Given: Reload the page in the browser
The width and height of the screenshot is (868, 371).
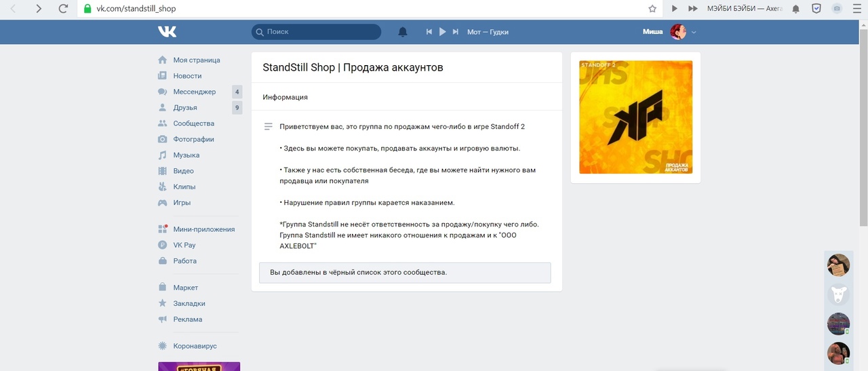Looking at the screenshot, I should click(63, 9).
